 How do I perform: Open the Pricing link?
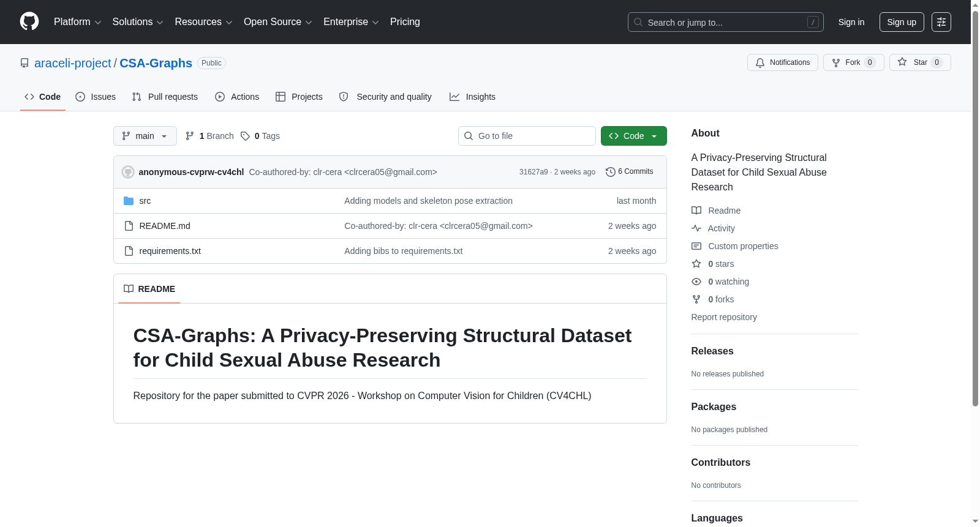[405, 22]
